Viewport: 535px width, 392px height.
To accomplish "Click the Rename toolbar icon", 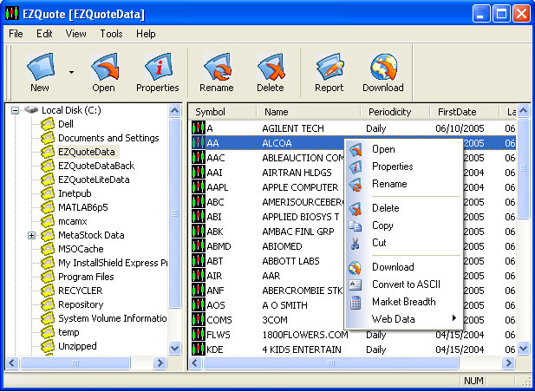I will pyautogui.click(x=217, y=67).
